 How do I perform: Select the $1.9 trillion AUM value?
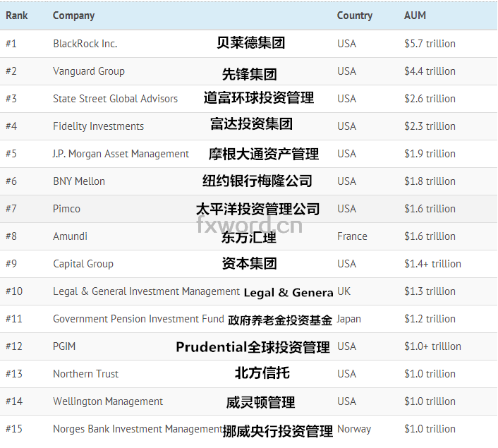click(x=430, y=154)
